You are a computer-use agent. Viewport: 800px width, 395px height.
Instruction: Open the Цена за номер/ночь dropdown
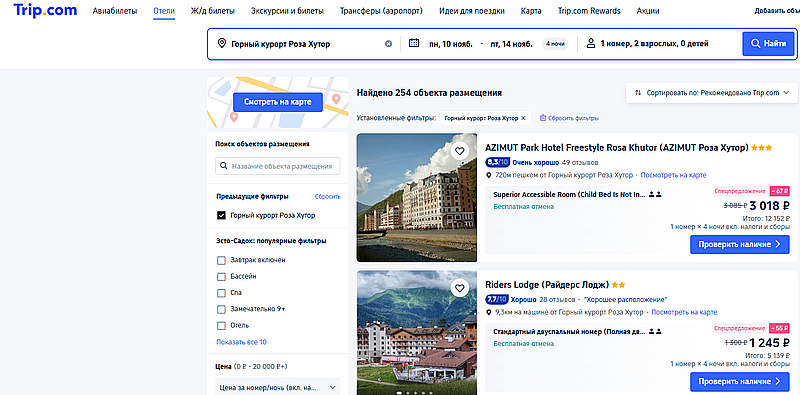point(278,387)
